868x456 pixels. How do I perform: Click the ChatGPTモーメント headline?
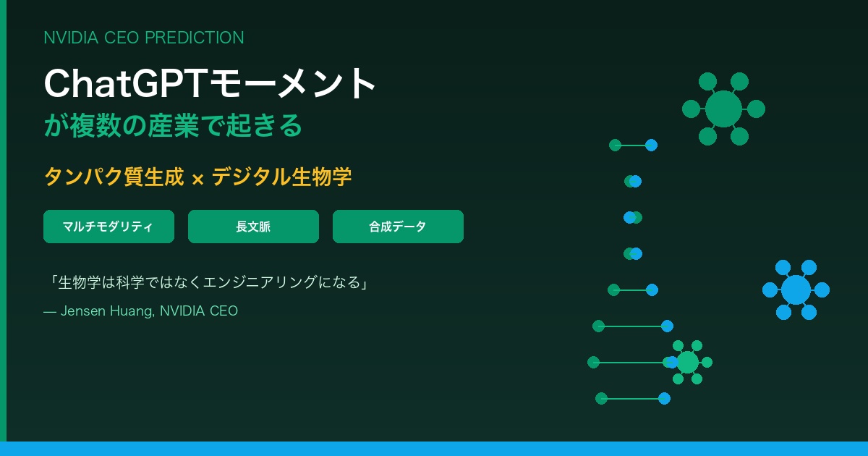(x=210, y=83)
